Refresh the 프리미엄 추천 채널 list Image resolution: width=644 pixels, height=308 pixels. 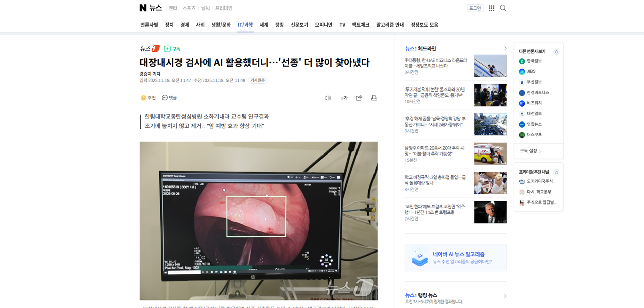tap(556, 172)
